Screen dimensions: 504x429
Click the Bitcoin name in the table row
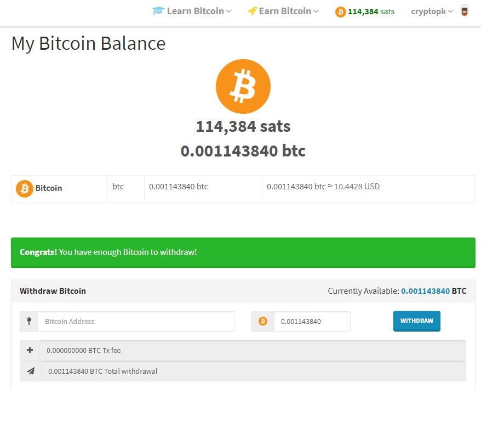(x=49, y=188)
